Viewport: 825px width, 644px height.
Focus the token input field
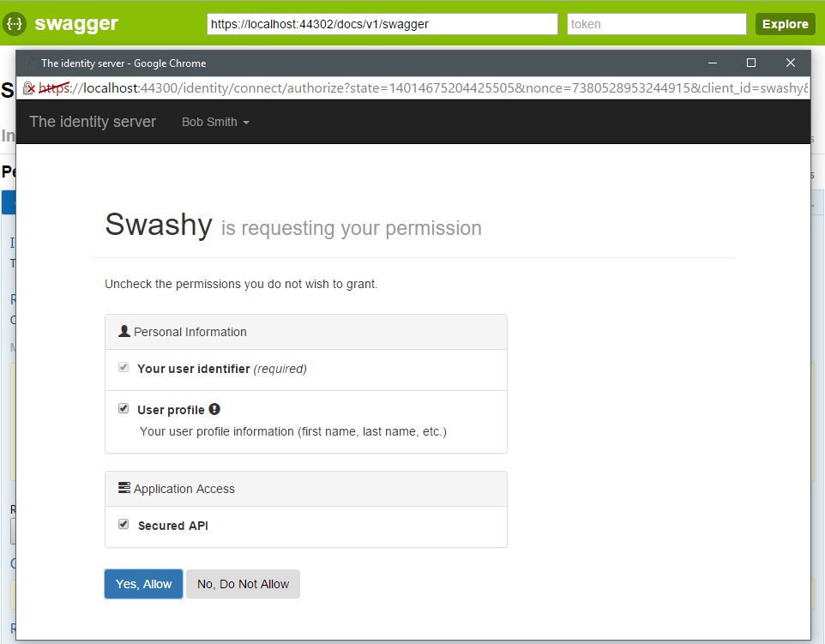tap(657, 24)
